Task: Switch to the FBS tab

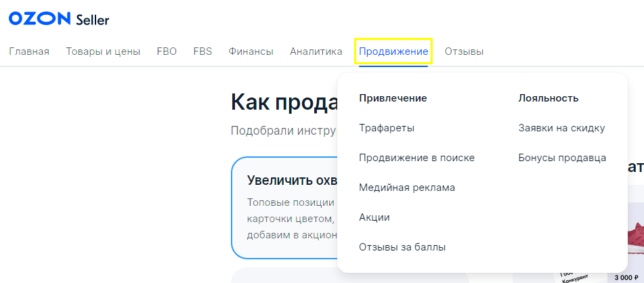Action: click(202, 51)
